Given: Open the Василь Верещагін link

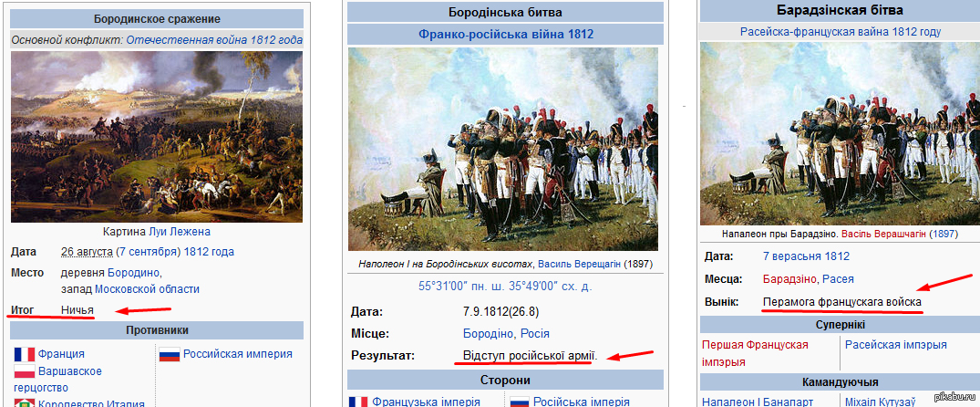Looking at the screenshot, I should click(x=580, y=264).
